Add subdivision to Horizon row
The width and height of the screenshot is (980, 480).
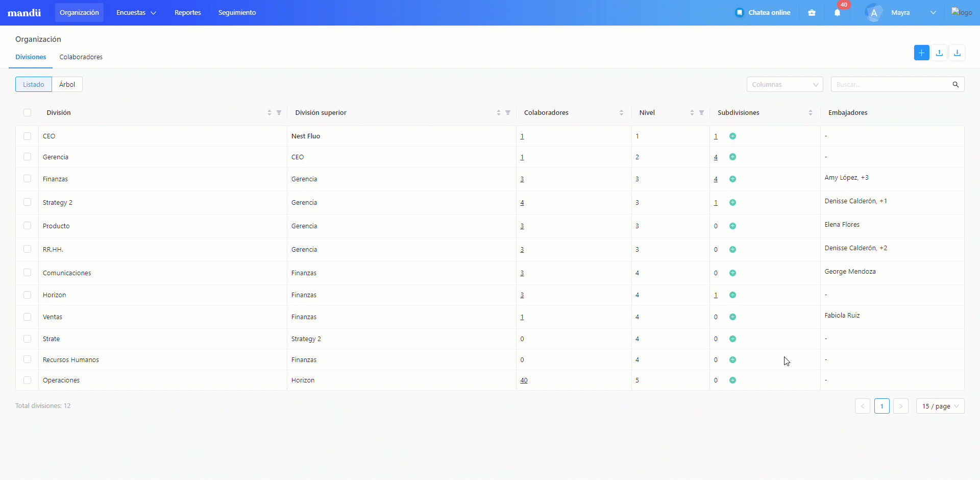(732, 295)
